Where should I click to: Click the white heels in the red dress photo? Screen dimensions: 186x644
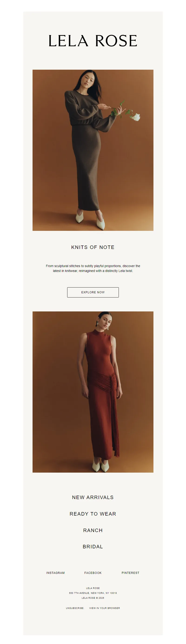(x=100, y=465)
